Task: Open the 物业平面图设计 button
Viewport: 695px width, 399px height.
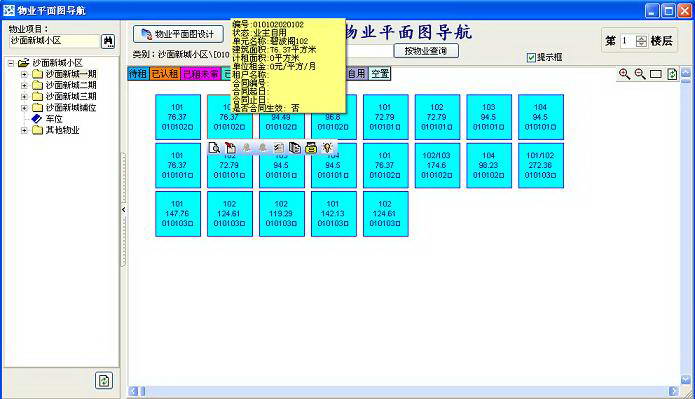Action: (x=178, y=34)
